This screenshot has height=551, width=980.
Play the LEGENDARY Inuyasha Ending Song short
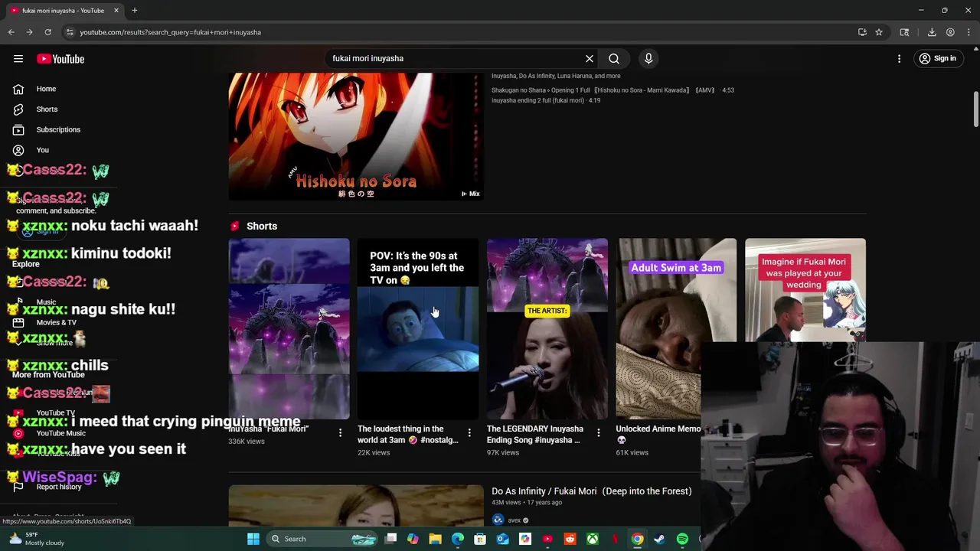[x=547, y=329]
